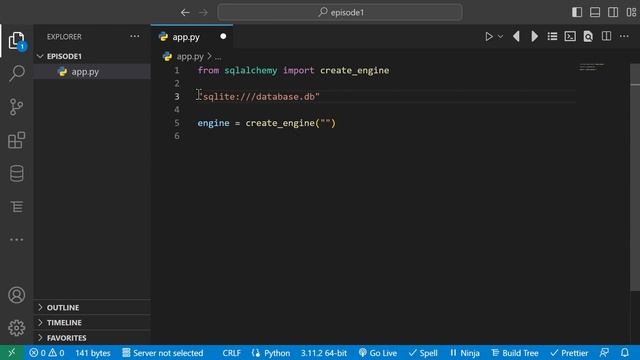Show errors and warnings count
This screenshot has width=640, height=360.
coord(47,353)
